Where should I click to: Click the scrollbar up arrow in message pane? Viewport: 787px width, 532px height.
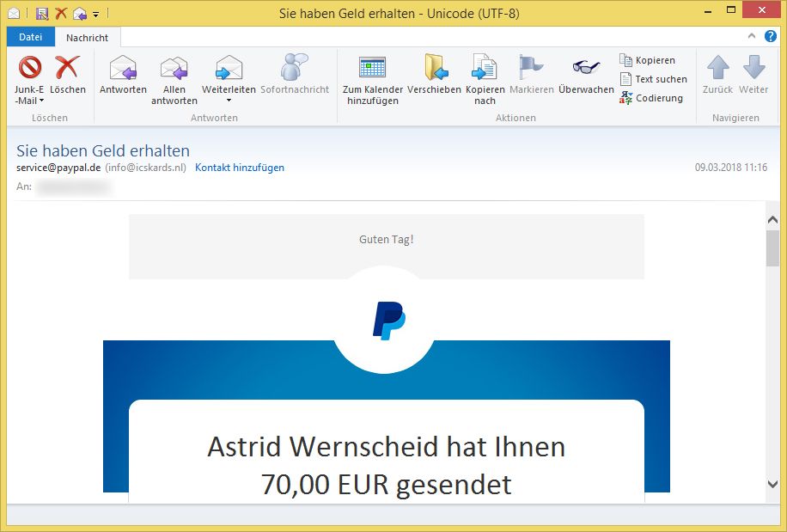(x=772, y=219)
